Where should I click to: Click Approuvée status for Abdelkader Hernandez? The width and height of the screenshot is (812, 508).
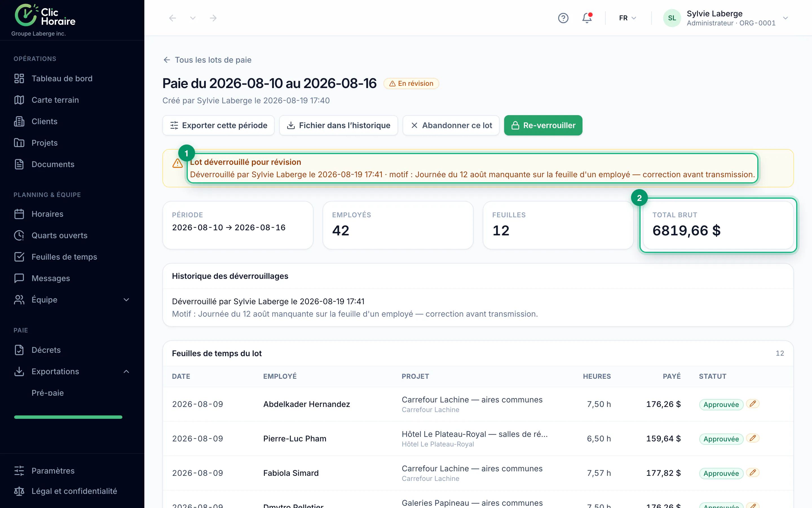click(x=721, y=404)
